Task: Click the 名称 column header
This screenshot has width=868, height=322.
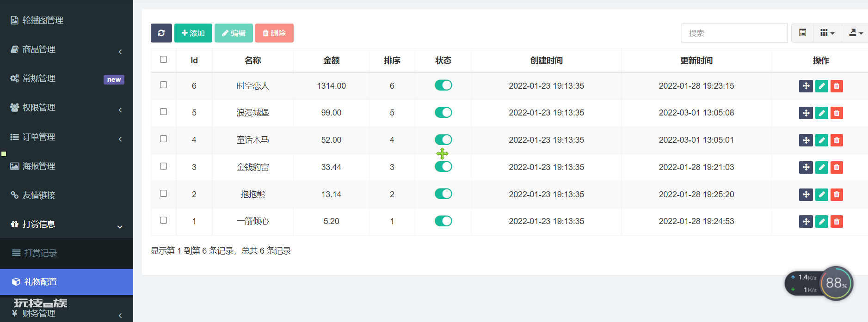Action: coord(253,61)
